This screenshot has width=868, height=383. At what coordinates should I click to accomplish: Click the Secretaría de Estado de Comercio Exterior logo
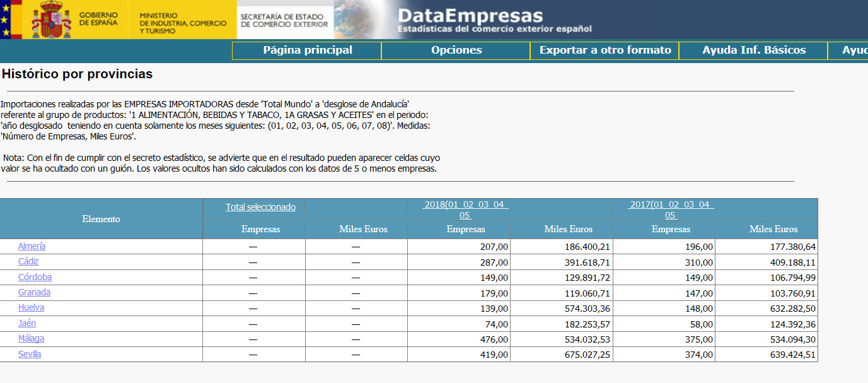point(284,21)
